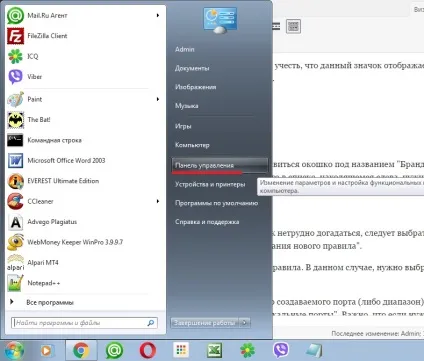The width and height of the screenshot is (424, 361).
Task: Open Opera from the taskbar
Action: (x=148, y=351)
